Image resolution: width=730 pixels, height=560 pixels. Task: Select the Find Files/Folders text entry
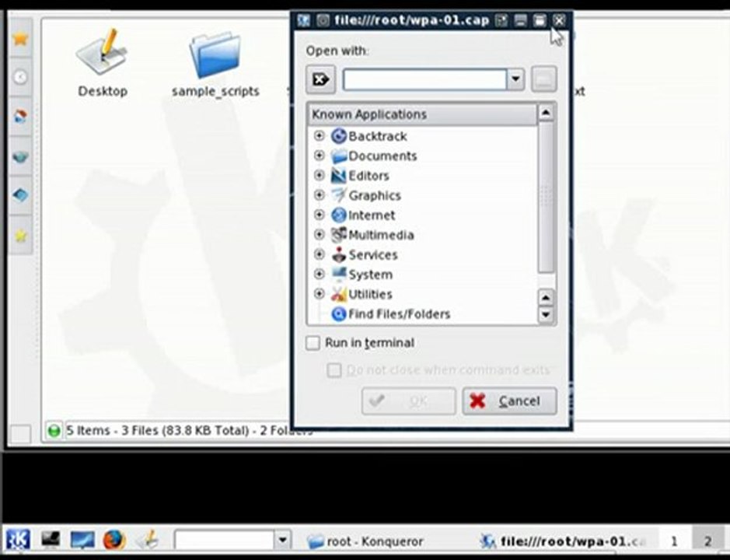[399, 314]
